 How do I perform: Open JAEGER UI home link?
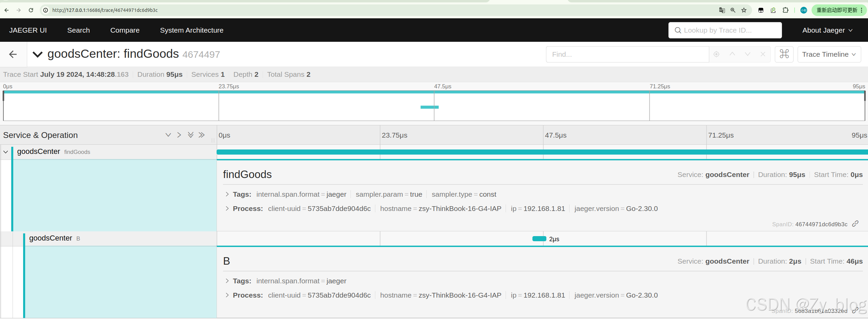(28, 30)
